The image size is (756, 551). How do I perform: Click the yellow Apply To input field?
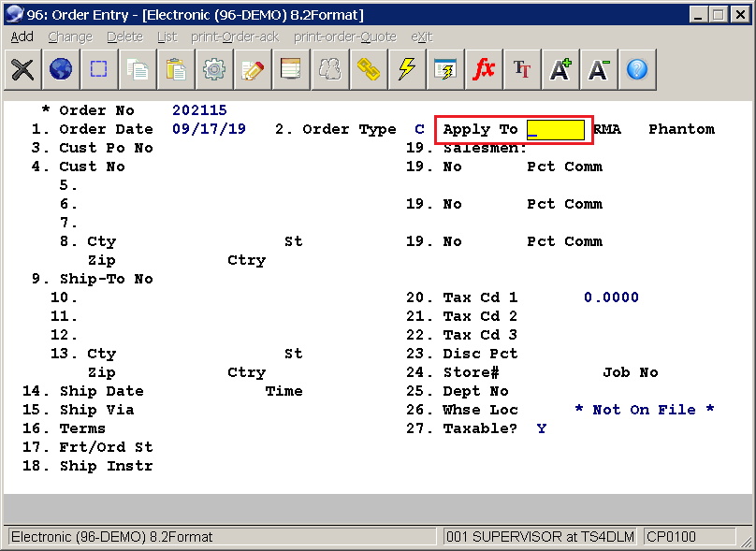pos(556,130)
